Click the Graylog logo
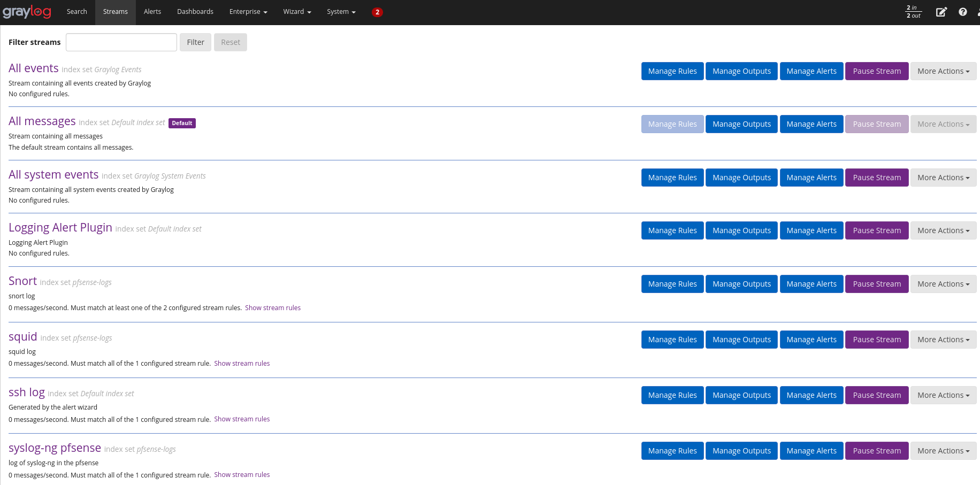 (x=27, y=12)
